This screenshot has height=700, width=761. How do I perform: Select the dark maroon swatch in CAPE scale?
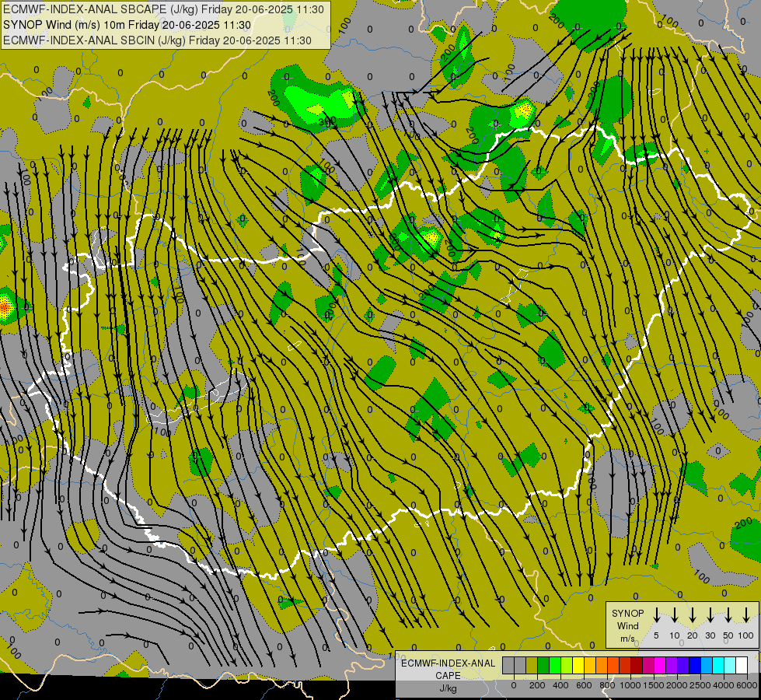(637, 666)
